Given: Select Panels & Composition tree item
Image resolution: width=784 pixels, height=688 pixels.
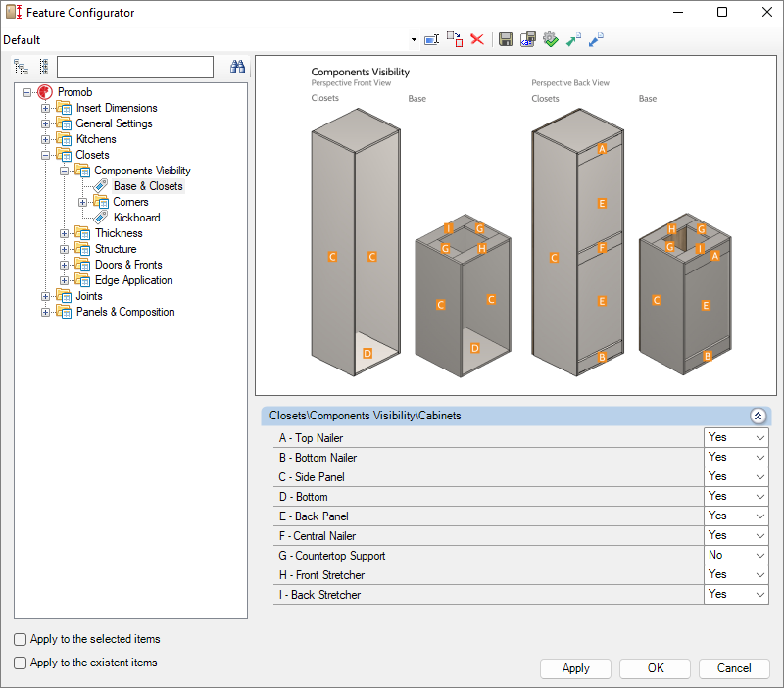Looking at the screenshot, I should click(124, 312).
